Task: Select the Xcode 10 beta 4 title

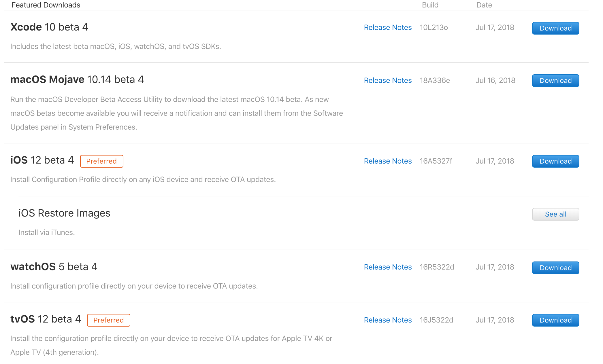Action: point(49,27)
